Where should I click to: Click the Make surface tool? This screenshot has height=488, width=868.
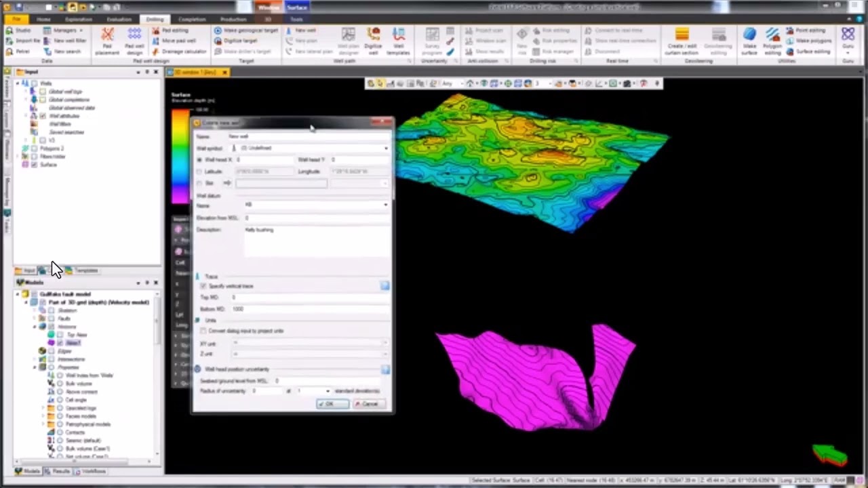[749, 42]
